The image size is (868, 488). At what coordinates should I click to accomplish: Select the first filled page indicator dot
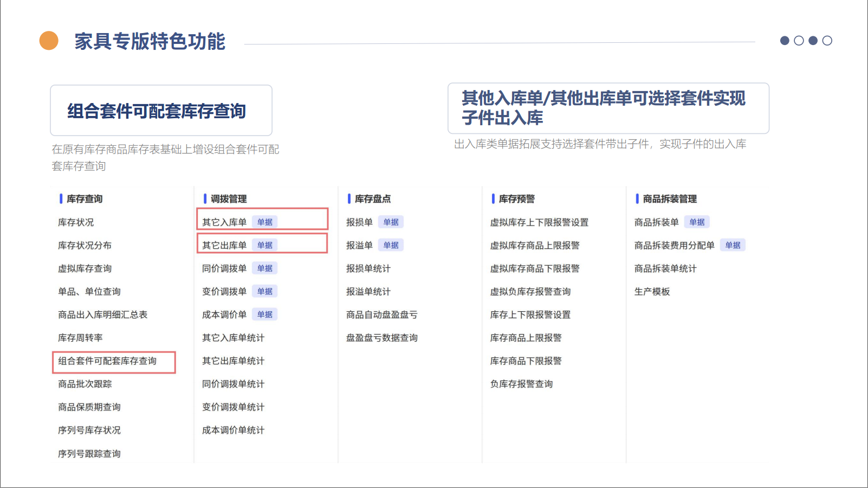coord(785,41)
